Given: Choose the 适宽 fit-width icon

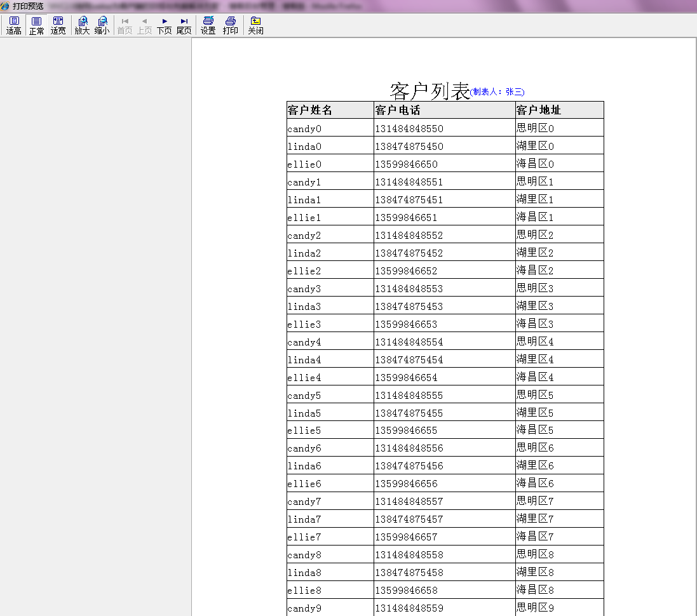Looking at the screenshot, I should pos(58,25).
